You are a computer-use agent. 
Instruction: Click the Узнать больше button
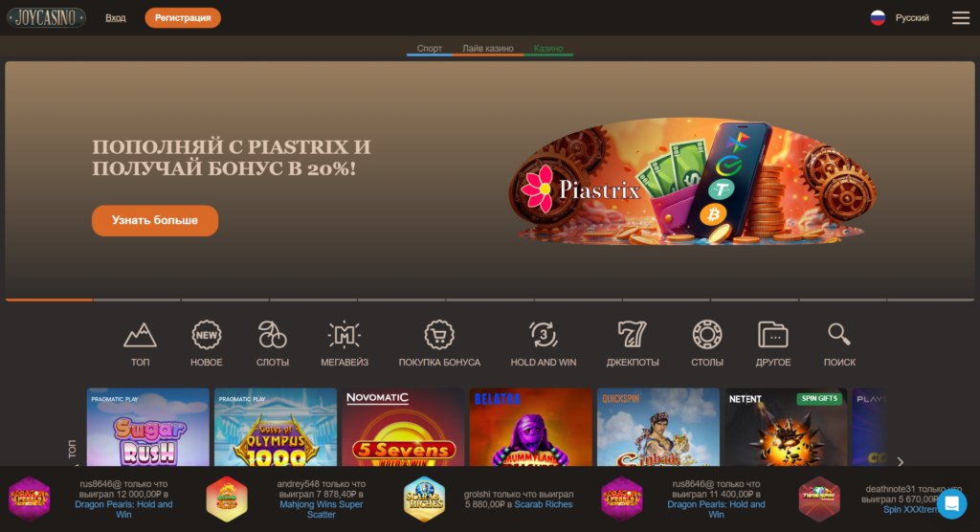[x=155, y=220]
